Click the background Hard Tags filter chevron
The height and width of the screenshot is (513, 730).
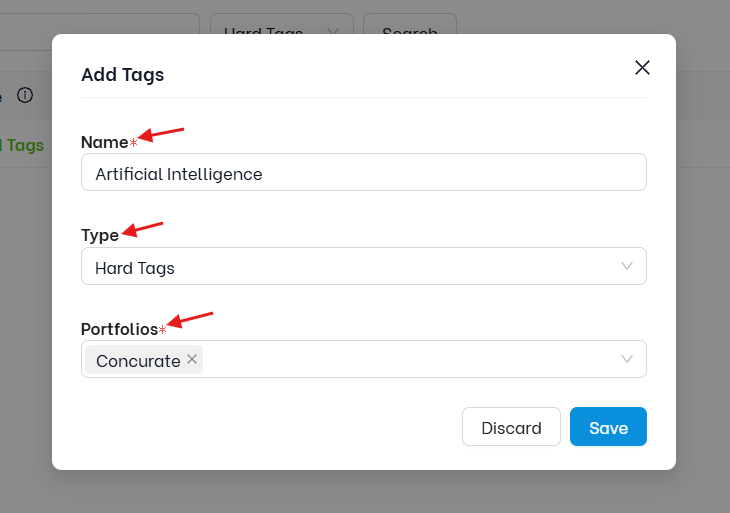[332, 30]
